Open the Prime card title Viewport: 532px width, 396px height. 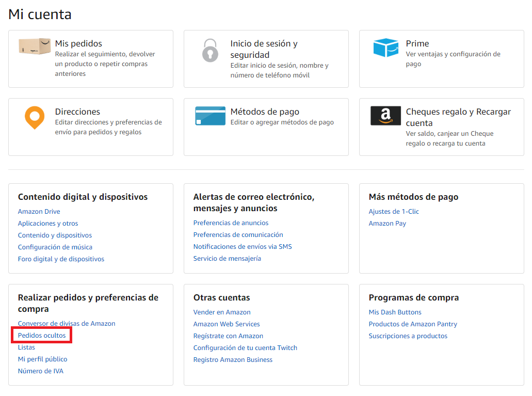417,43
